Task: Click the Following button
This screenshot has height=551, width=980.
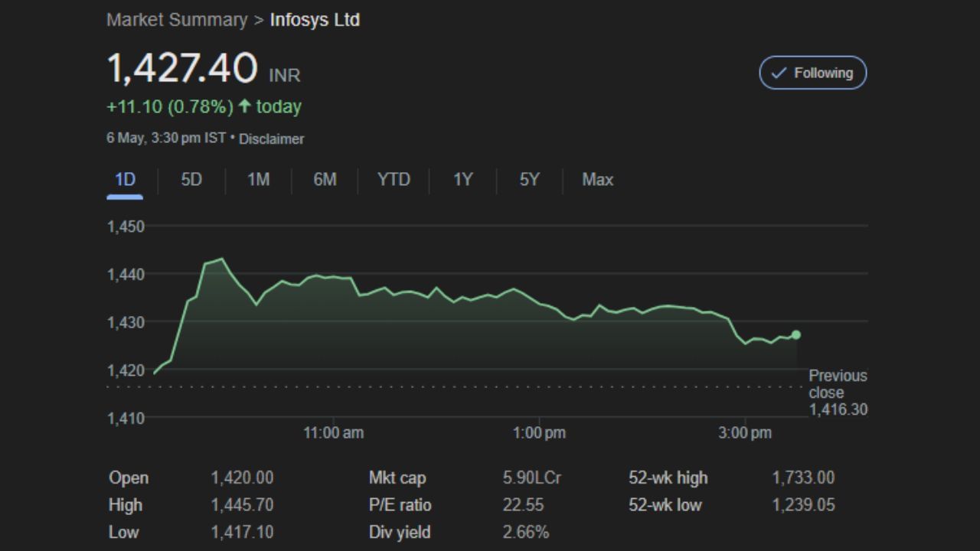Action: point(812,73)
